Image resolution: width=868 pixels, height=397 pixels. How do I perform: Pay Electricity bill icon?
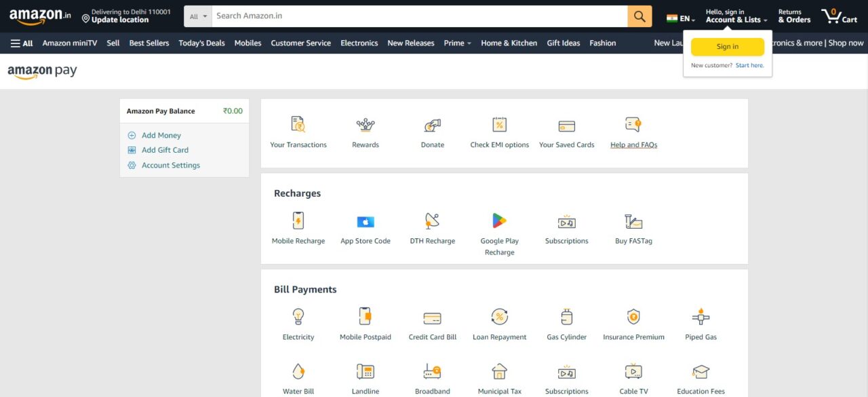pos(298,317)
